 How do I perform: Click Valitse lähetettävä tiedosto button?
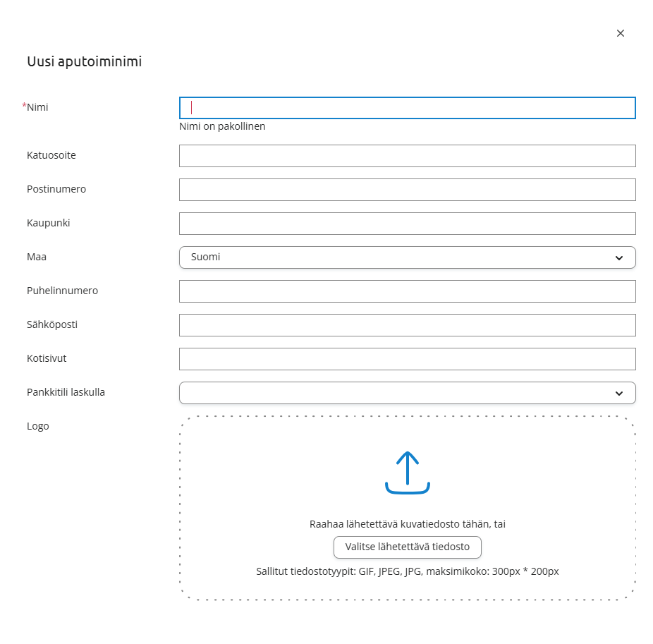click(x=408, y=547)
